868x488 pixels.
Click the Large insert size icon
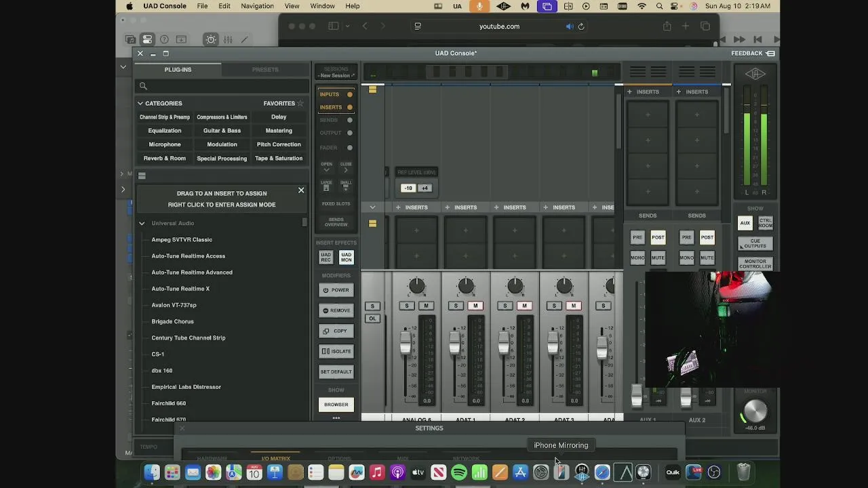click(326, 188)
